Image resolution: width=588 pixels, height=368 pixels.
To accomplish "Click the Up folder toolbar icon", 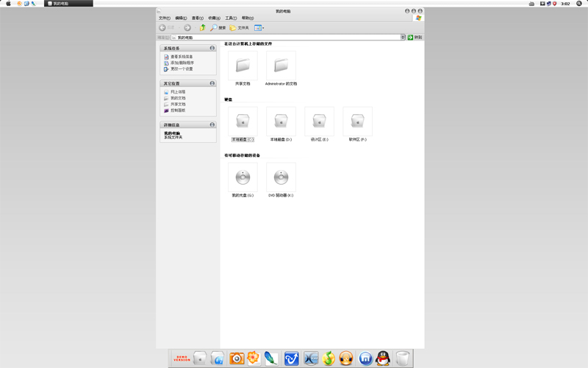I will click(x=202, y=28).
